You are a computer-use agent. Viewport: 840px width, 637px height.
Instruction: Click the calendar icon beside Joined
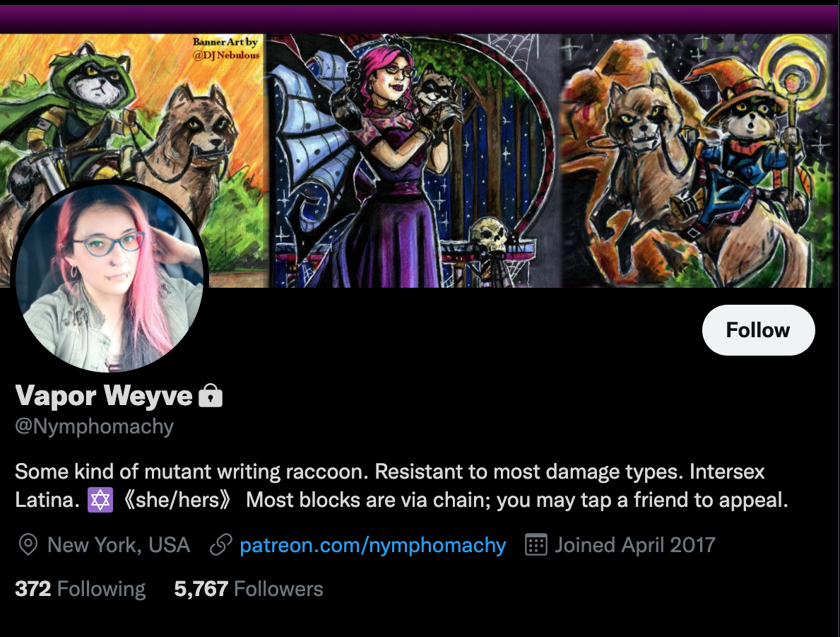(x=536, y=545)
